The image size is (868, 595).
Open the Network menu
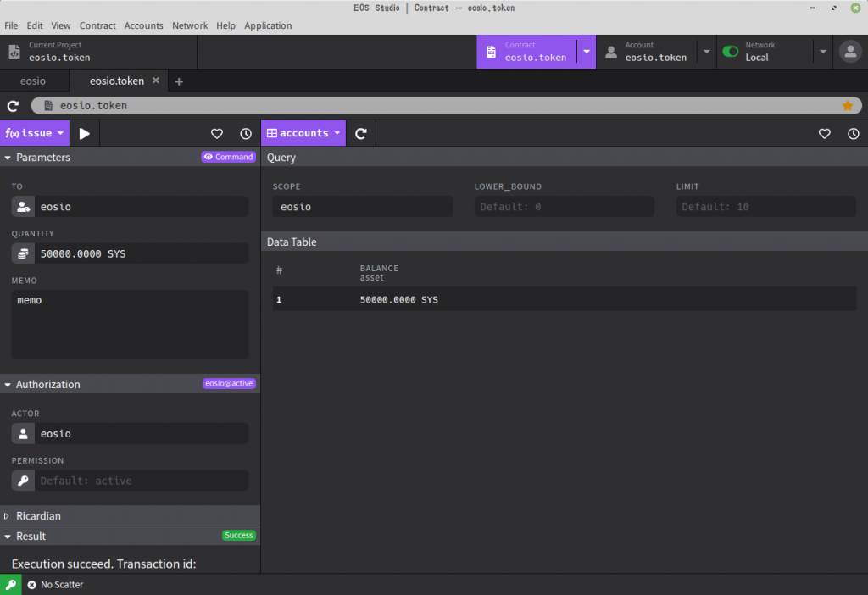coord(190,25)
